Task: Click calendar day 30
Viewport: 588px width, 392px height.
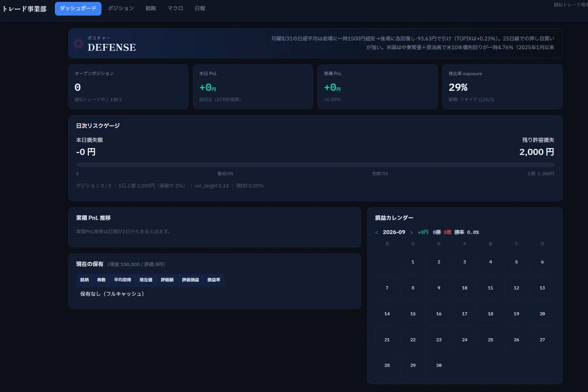Action: (439, 366)
